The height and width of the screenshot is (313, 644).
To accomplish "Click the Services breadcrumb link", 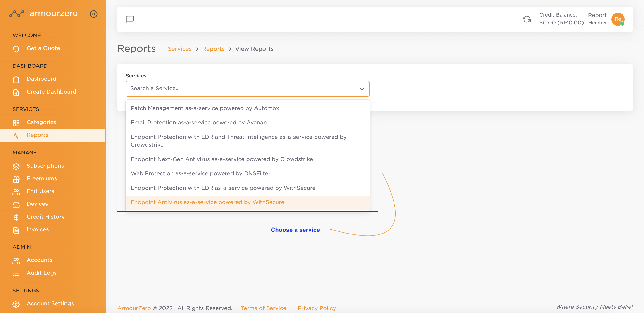I will [179, 49].
